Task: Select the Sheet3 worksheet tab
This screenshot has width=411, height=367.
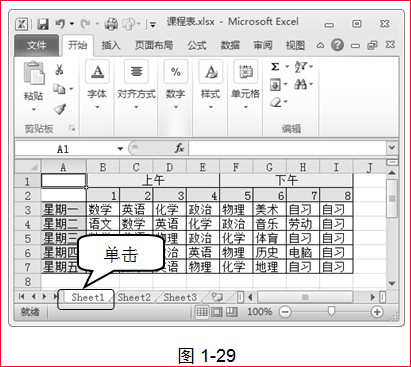Action: 180,297
